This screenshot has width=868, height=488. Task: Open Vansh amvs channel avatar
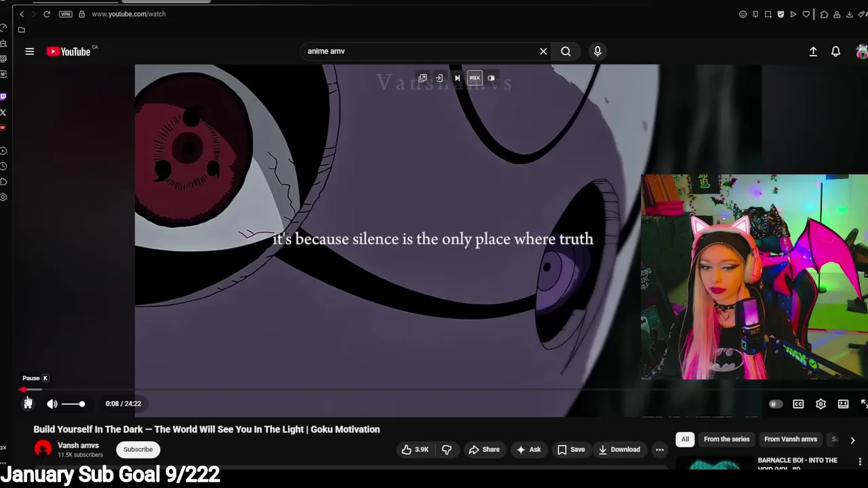(43, 449)
